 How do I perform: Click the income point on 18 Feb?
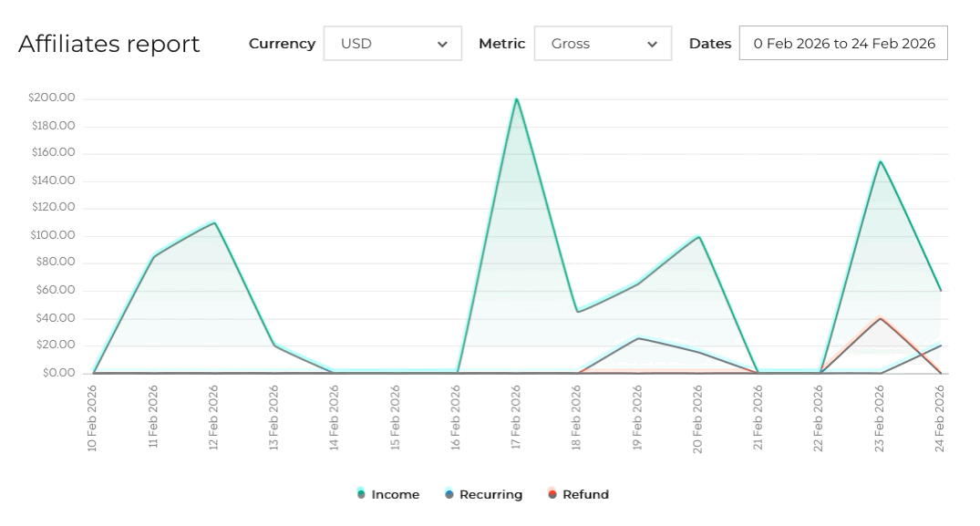pyautogui.click(x=578, y=312)
